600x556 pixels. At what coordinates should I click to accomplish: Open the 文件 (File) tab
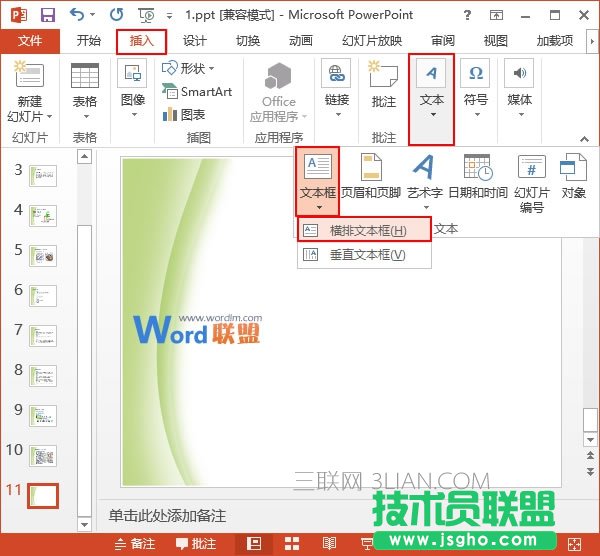pos(30,41)
